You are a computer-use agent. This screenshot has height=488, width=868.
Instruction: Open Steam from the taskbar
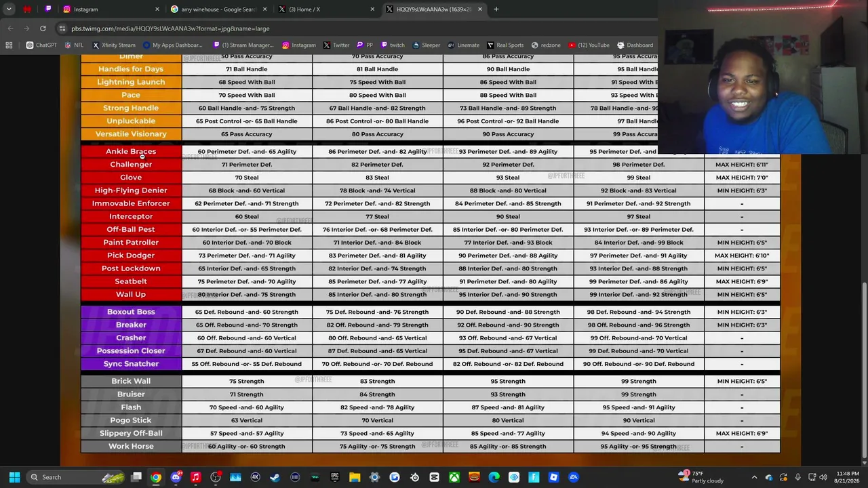pyautogui.click(x=275, y=477)
